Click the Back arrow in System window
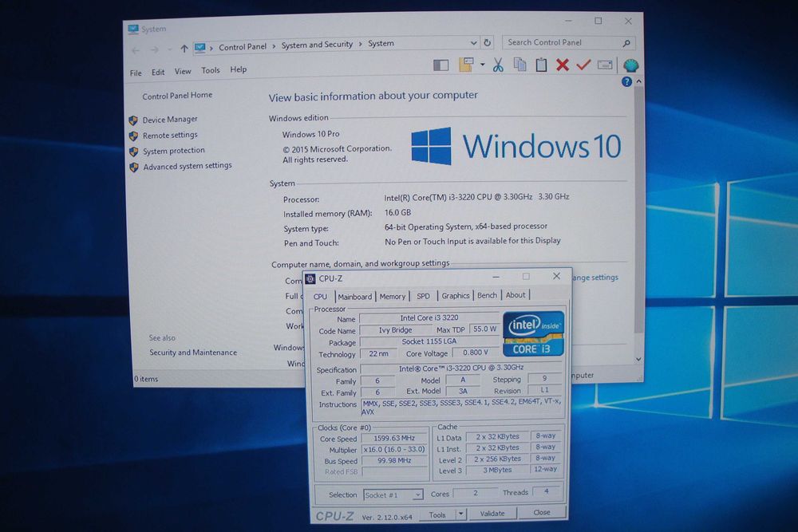This screenshot has height=532, width=798. pyautogui.click(x=136, y=49)
